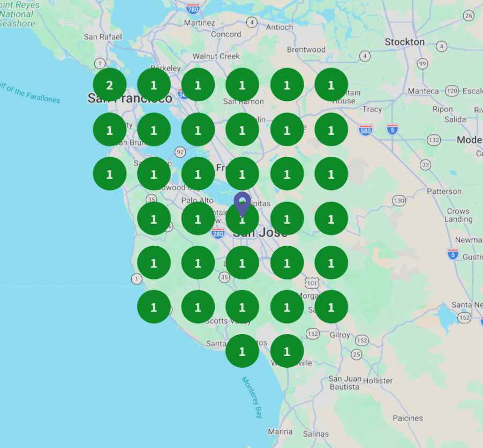Click the green marker just below Berkeley
483x448 pixels.
(x=154, y=85)
